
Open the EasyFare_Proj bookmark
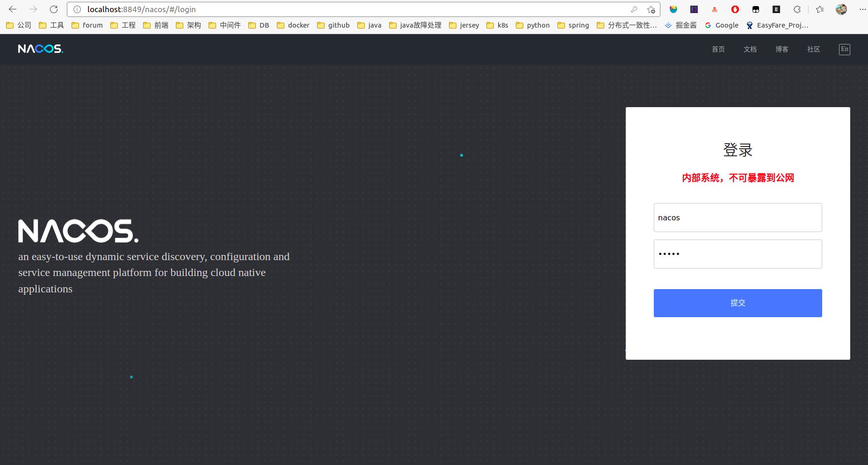(x=777, y=25)
